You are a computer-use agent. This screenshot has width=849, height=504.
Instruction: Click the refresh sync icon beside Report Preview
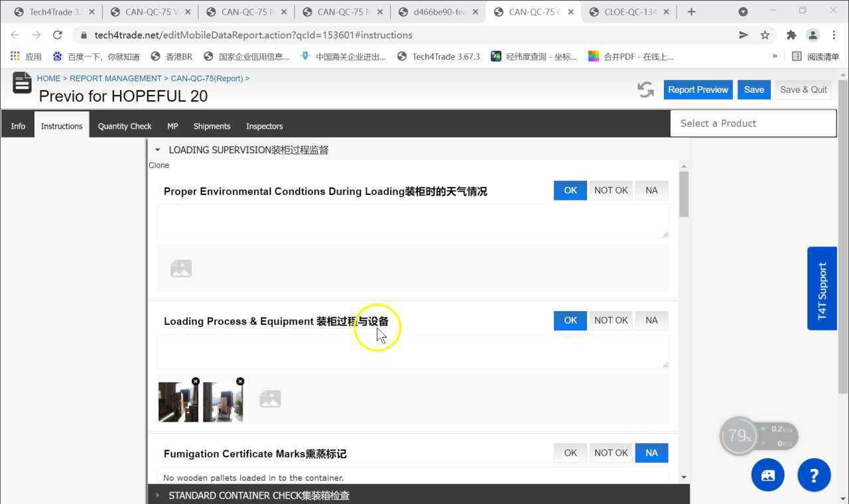645,90
